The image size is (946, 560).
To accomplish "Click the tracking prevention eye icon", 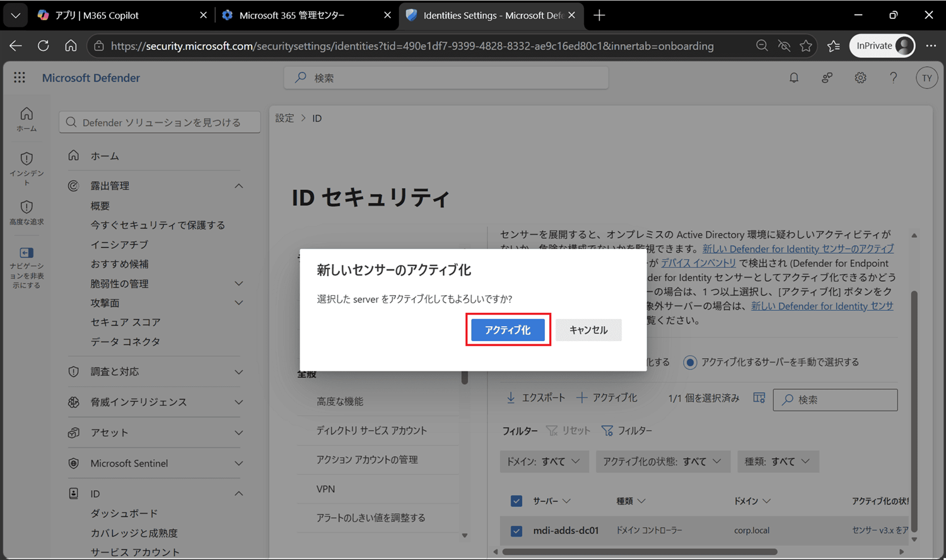I will (x=784, y=45).
